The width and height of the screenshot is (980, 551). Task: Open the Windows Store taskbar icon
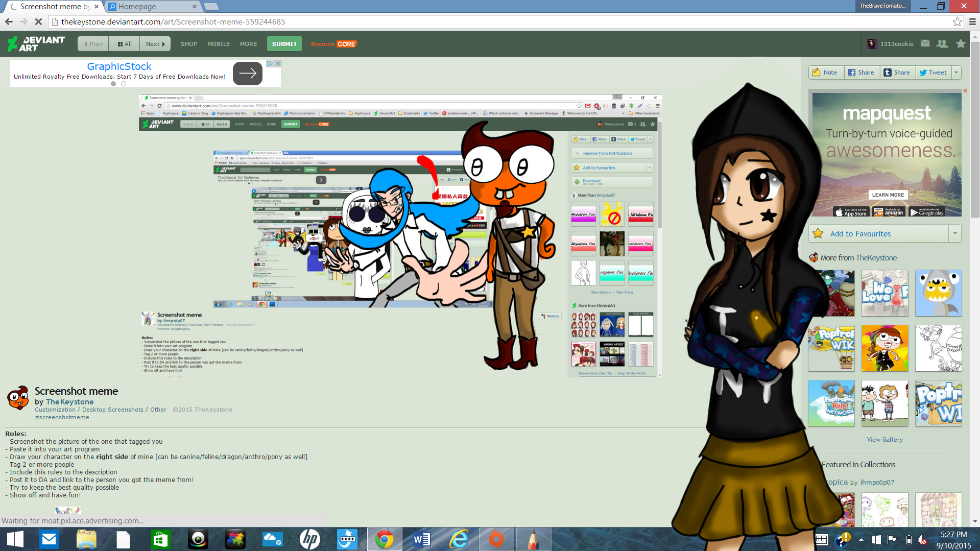point(160,539)
